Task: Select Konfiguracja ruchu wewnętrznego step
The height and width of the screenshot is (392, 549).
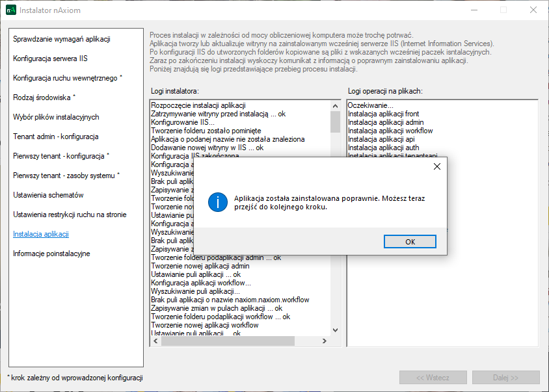Action: tap(68, 78)
